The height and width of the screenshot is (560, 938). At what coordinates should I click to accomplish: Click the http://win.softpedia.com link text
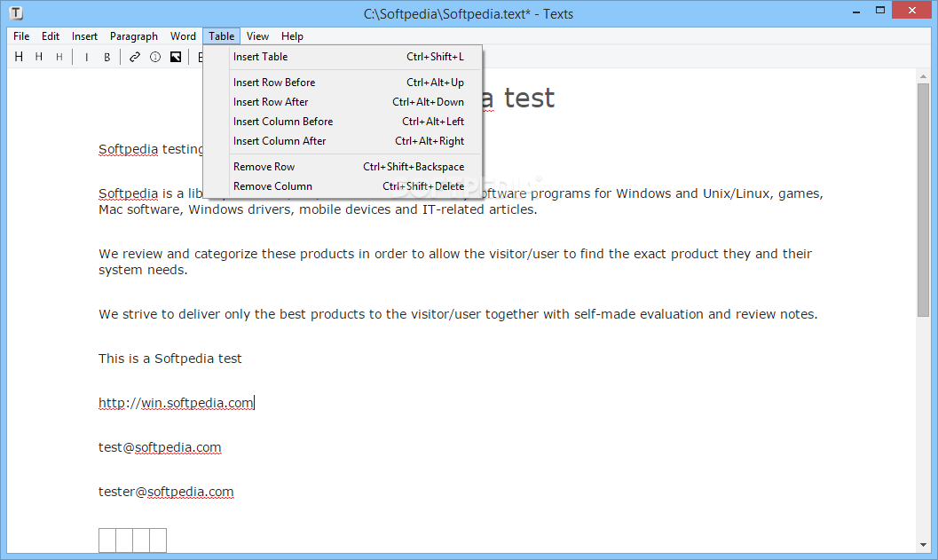tap(176, 403)
